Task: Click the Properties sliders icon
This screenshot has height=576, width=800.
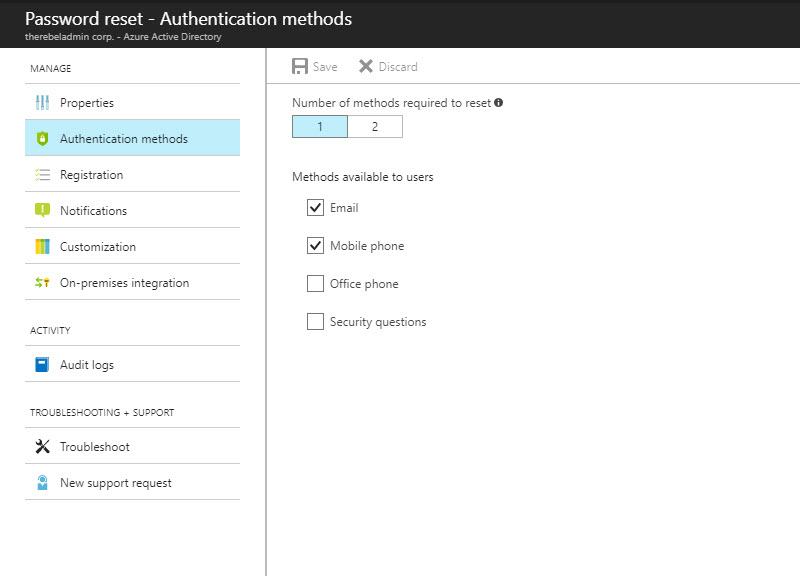Action: pos(42,103)
